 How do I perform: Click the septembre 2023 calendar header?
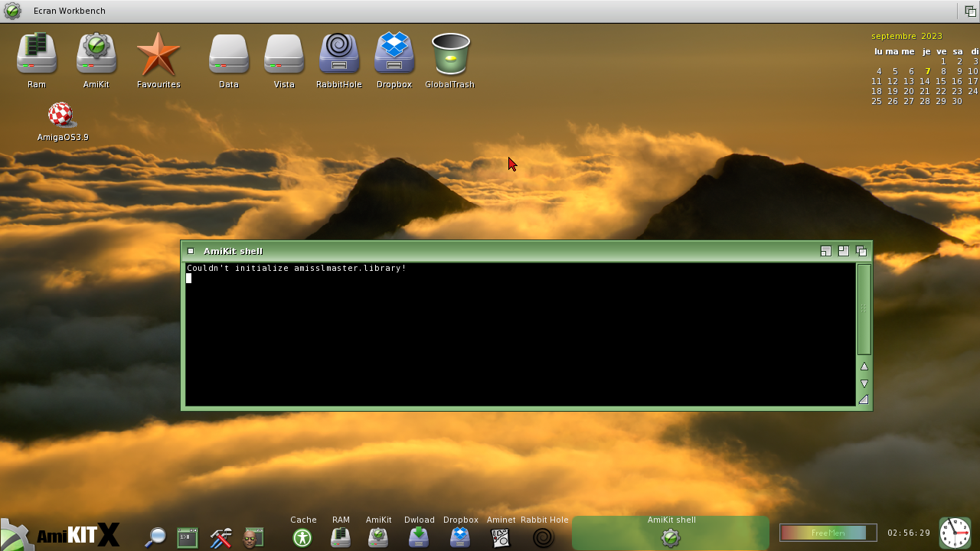tap(906, 36)
